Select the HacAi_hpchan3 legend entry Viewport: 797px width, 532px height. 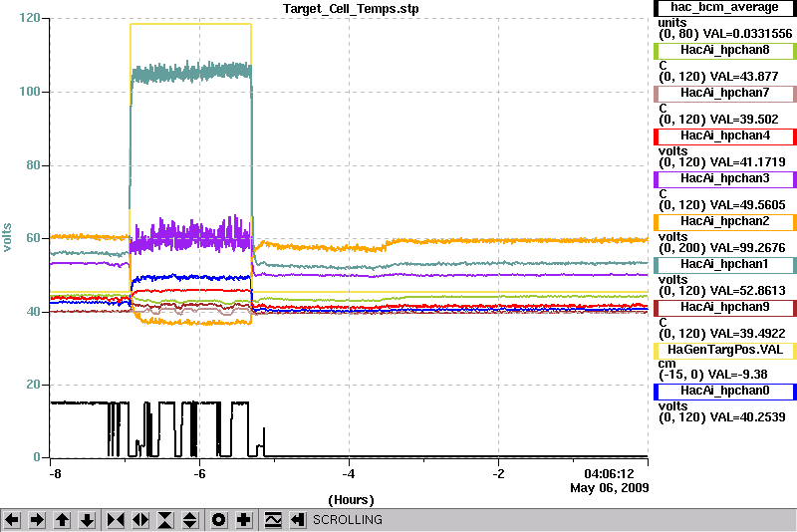click(x=724, y=179)
